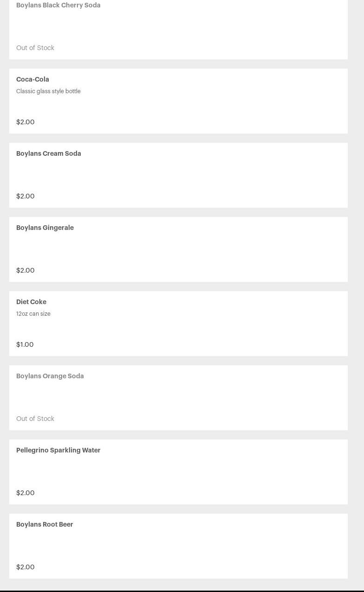Click Boylans Black Cherry Soda title
This screenshot has width=364, height=592.
(x=58, y=5)
